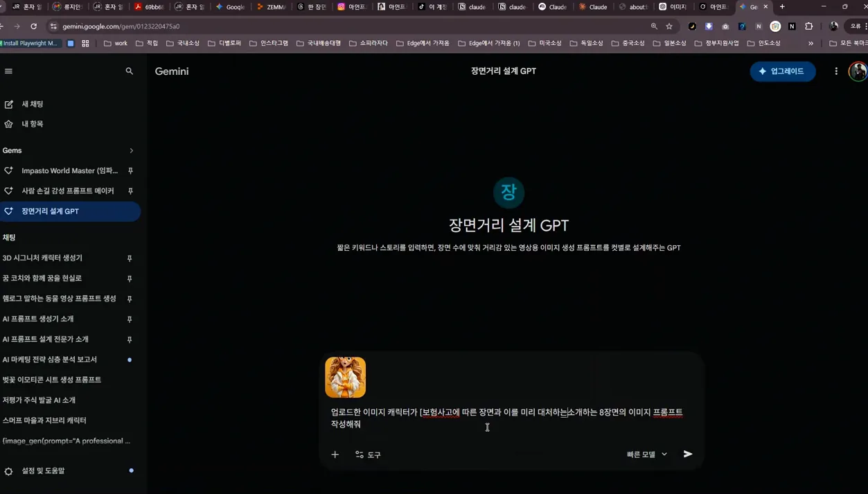The width and height of the screenshot is (868, 494).
Task: Open the 정부지원사업 bookmarks folder
Action: tap(716, 43)
